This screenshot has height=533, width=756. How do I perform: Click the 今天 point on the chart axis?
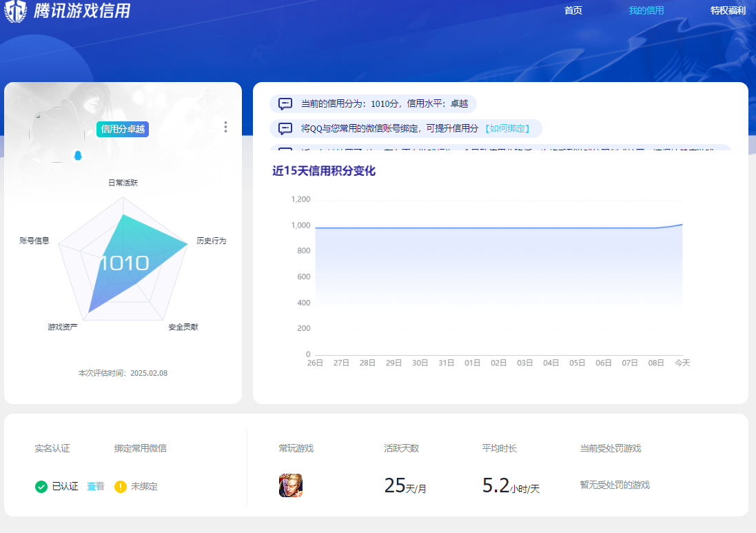(682, 363)
